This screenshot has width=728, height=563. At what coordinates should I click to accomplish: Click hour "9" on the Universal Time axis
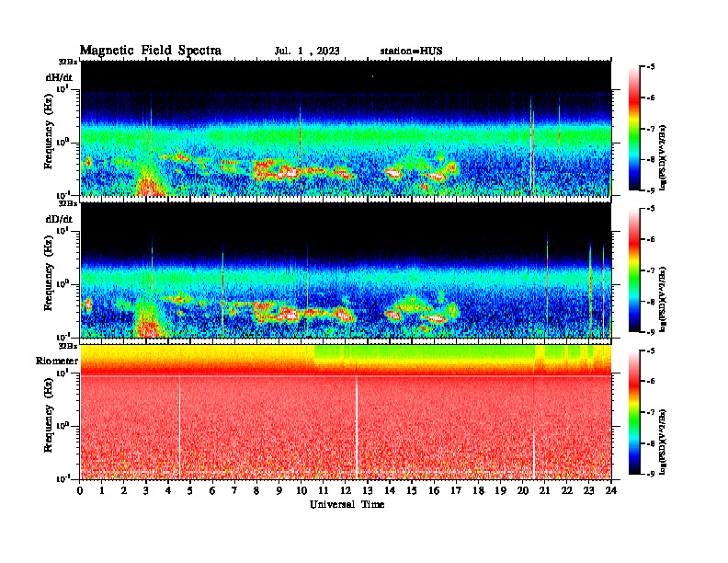click(x=279, y=490)
